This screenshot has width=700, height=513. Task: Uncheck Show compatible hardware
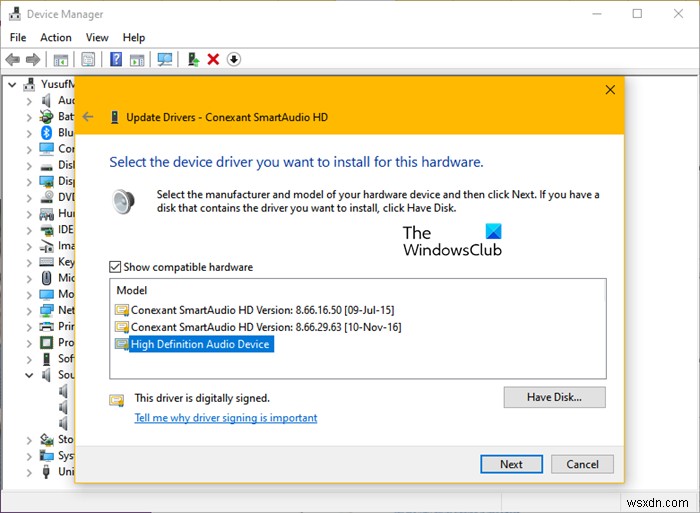(x=115, y=267)
